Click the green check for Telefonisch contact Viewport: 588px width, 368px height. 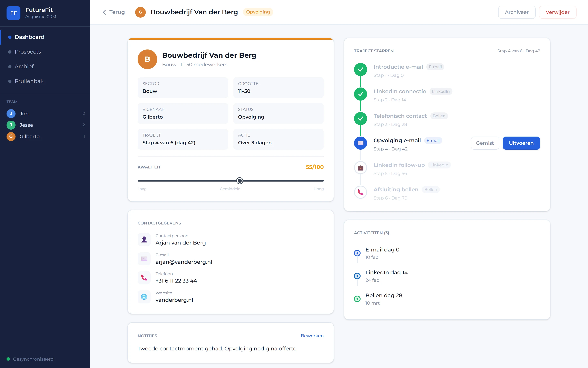click(360, 119)
